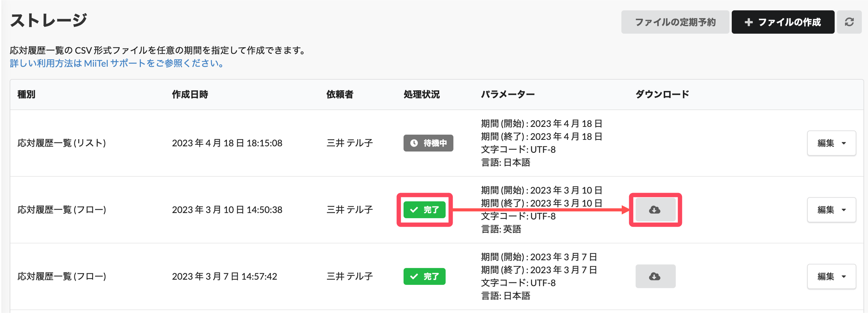This screenshot has height=313, width=868.
Task: Click the 処理状況 column header
Action: 421,94
